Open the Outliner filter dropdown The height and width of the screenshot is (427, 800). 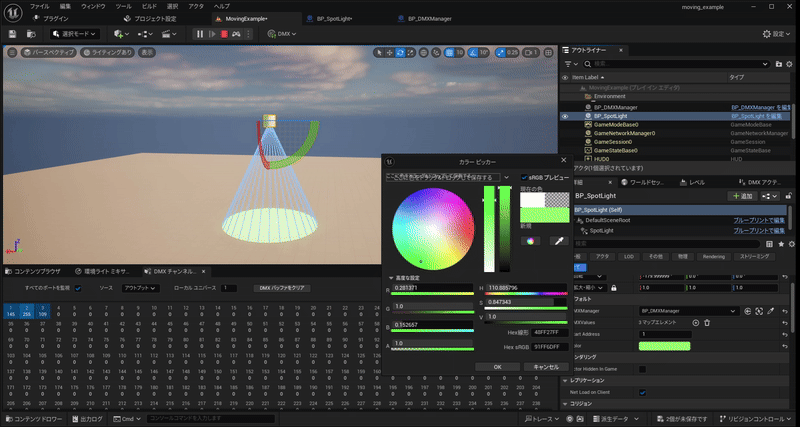click(x=571, y=64)
